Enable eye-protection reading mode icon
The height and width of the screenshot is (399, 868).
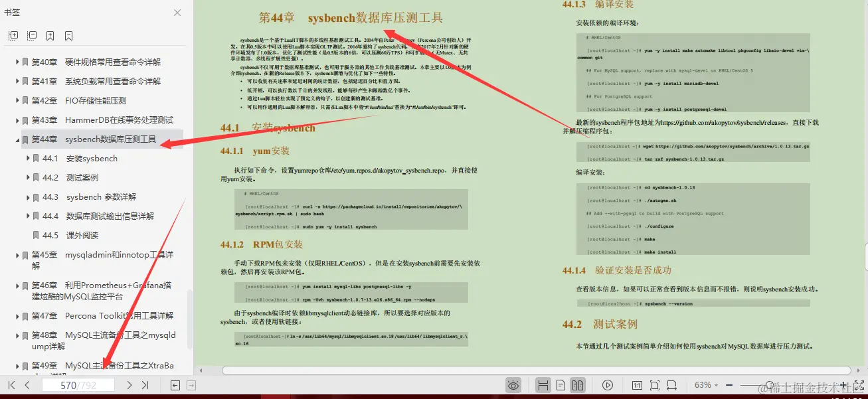tap(513, 385)
